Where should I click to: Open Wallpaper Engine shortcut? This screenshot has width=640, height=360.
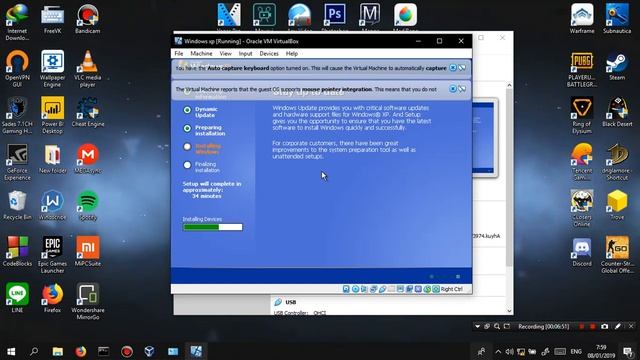[52, 69]
